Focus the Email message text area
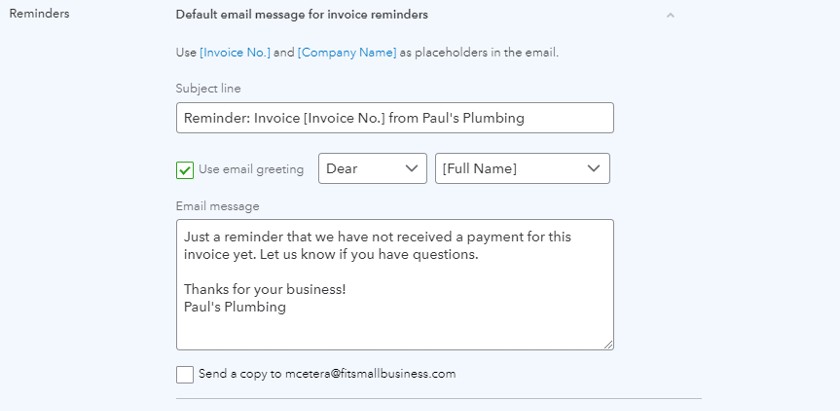This screenshot has height=411, width=840. pyautogui.click(x=395, y=285)
